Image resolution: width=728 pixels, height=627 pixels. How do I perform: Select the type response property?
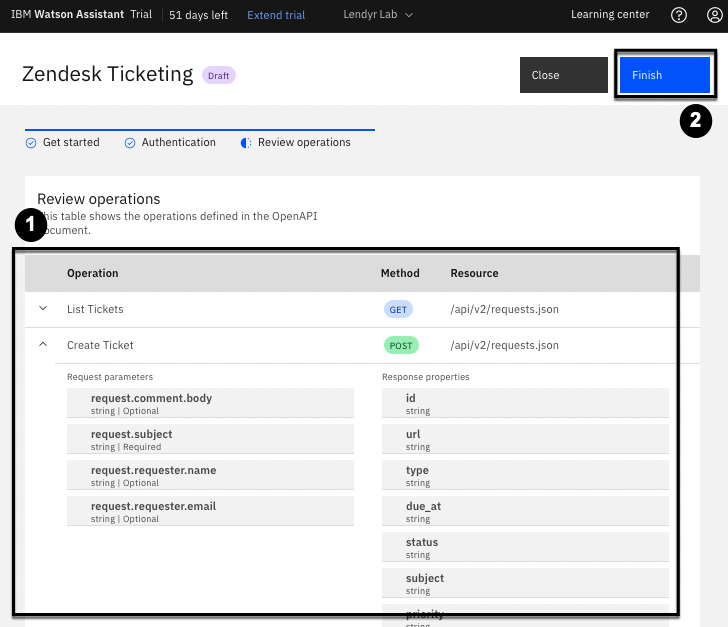[526, 475]
